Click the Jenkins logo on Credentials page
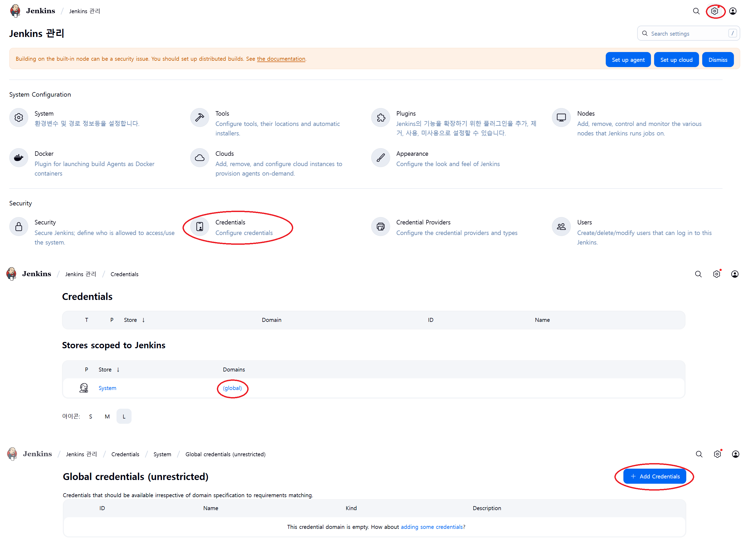 click(x=12, y=274)
